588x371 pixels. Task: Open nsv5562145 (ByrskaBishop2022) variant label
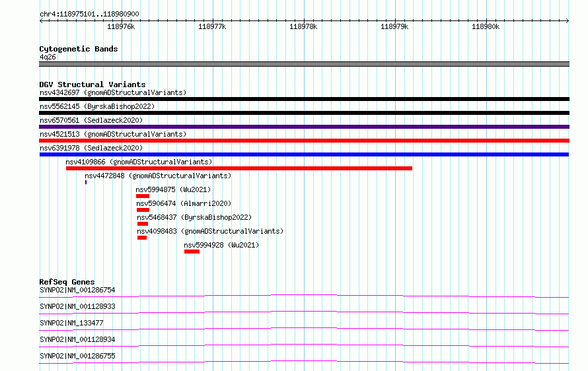point(97,106)
